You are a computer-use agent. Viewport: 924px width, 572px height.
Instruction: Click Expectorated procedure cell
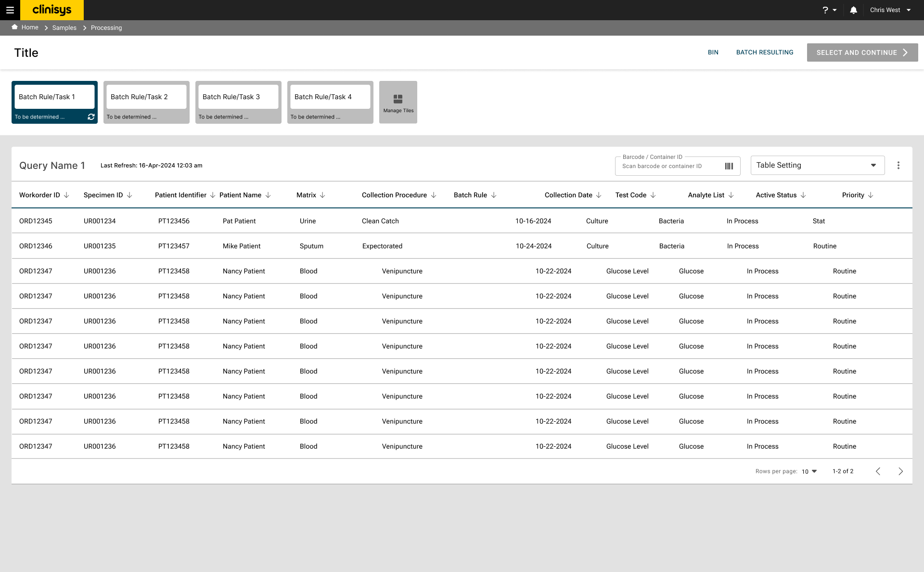pyautogui.click(x=382, y=246)
